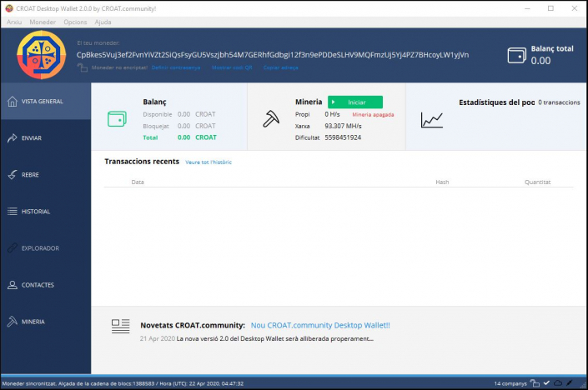Click the chart icon in pool statistics
Viewport: 588px width, 390px height.
pos(432,120)
